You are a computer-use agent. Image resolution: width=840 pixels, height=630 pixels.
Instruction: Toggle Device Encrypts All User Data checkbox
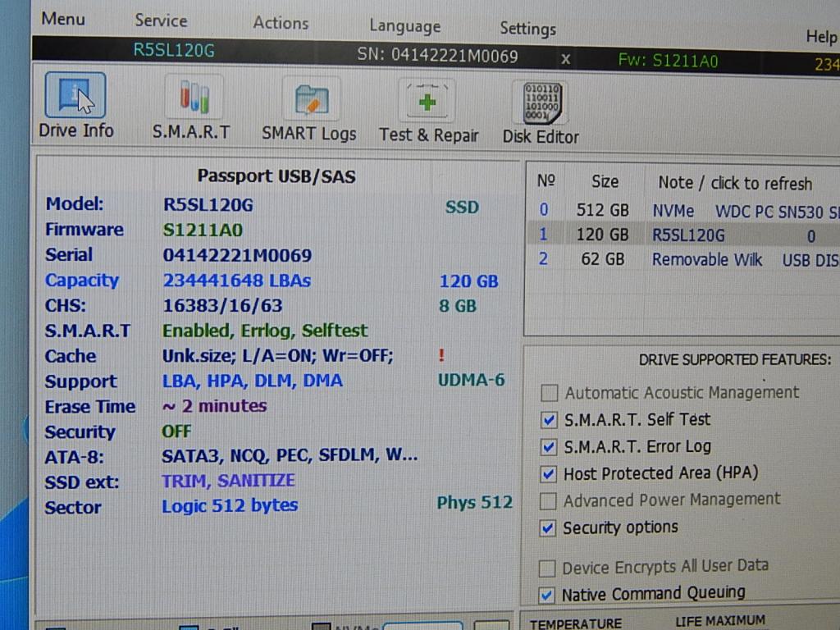546,568
